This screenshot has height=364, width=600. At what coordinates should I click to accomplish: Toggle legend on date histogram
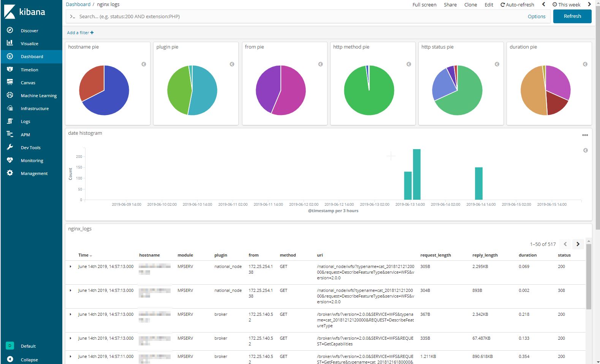click(x=586, y=150)
